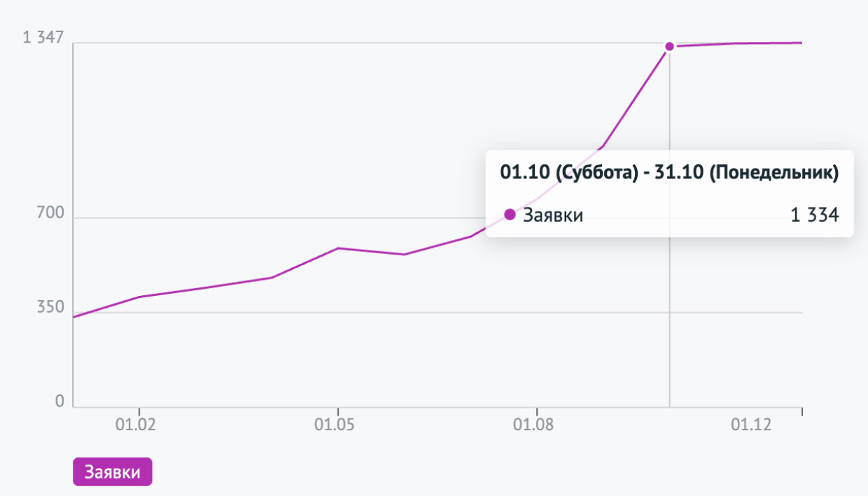This screenshot has width=868, height=496.
Task: Click the line dip right after 01.05 peak
Action: pyautogui.click(x=404, y=254)
